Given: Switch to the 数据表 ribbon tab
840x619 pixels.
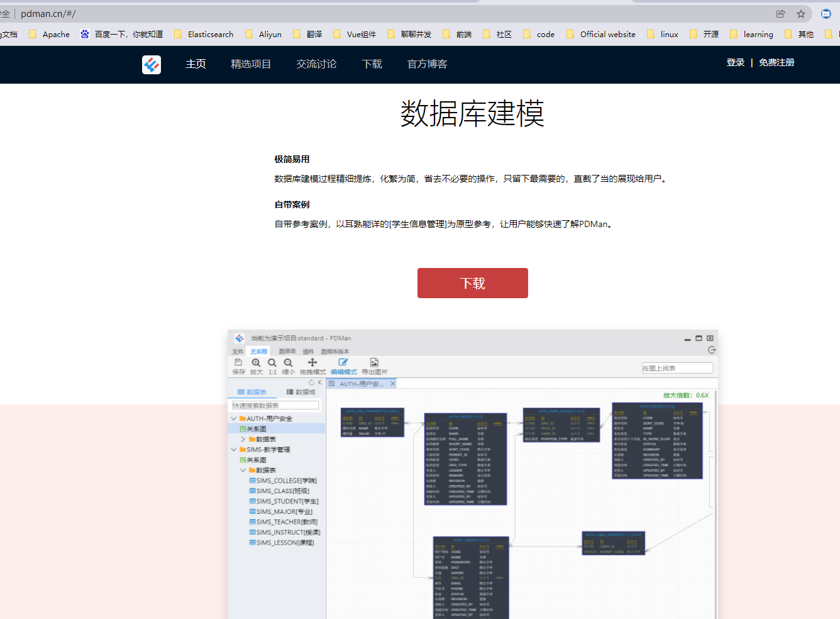Looking at the screenshot, I should click(287, 352).
